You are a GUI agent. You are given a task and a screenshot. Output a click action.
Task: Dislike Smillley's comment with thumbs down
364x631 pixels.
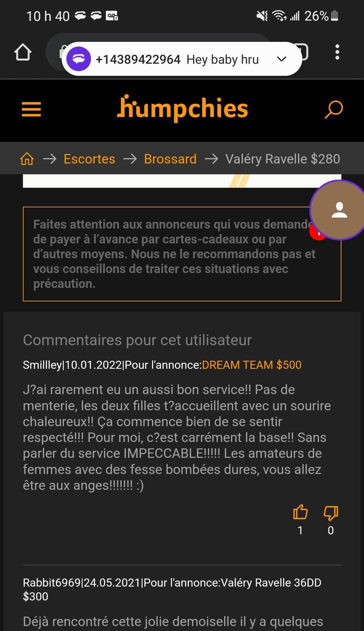(331, 513)
